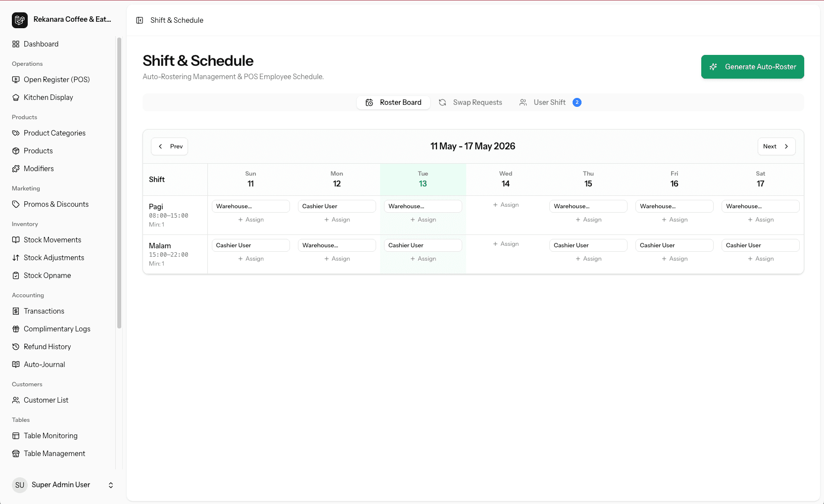Click the Product Categories tag icon
The width and height of the screenshot is (824, 504).
(x=16, y=133)
